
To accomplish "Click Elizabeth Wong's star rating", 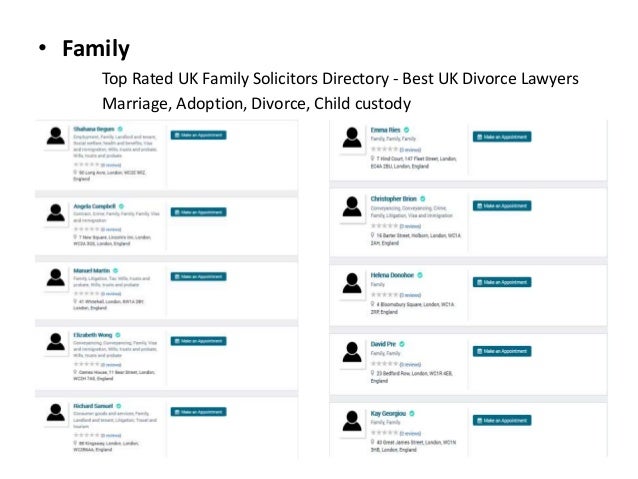I will [x=86, y=364].
